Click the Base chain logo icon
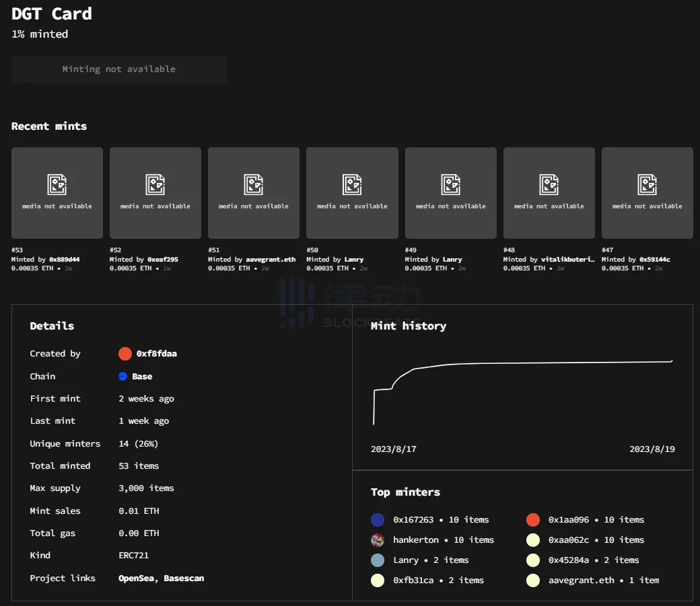The image size is (700, 606). (x=123, y=377)
